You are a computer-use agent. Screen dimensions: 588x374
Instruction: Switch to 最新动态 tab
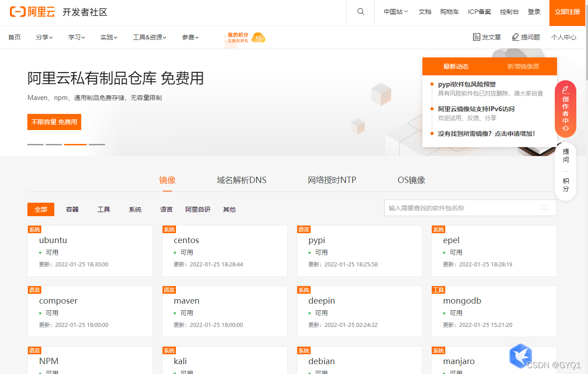pos(456,66)
